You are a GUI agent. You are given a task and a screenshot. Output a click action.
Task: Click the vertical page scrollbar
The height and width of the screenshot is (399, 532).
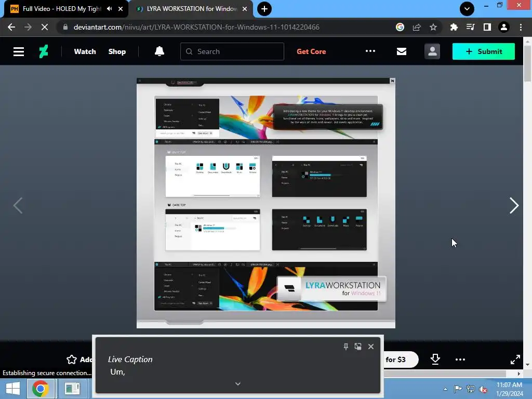pos(527,63)
